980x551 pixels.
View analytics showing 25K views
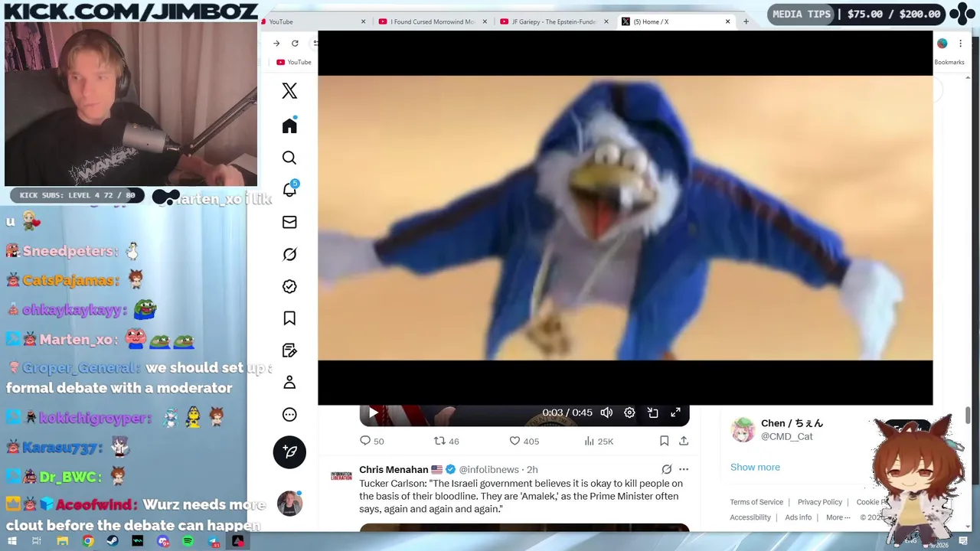pyautogui.click(x=599, y=441)
